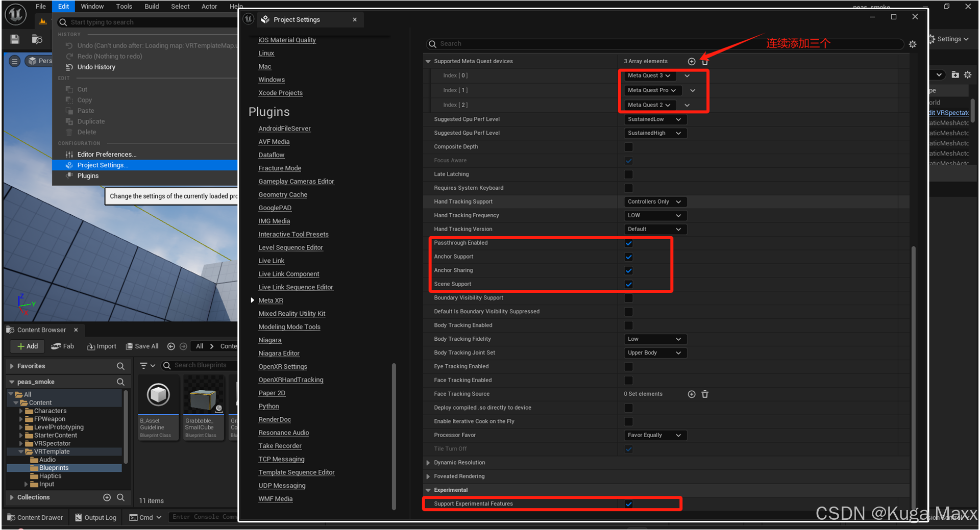This screenshot has height=530, width=980.
Task: Click Import button in Content Browser
Action: (102, 346)
